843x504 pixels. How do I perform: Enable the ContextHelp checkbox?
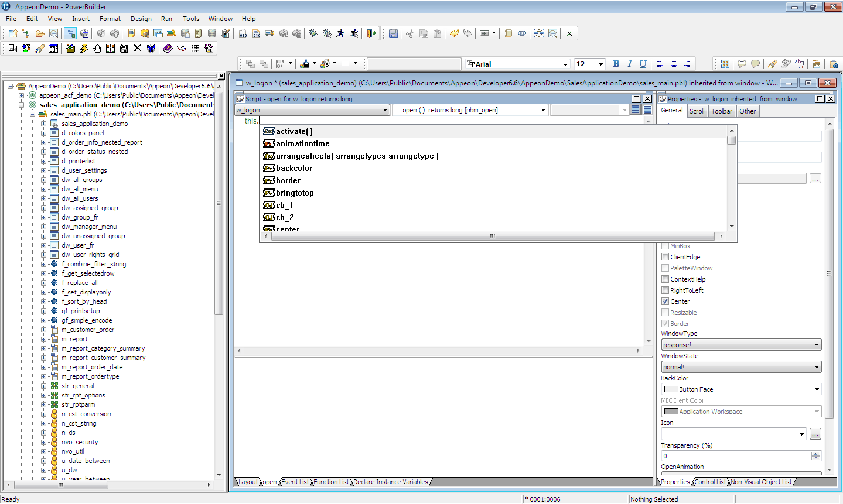point(665,279)
